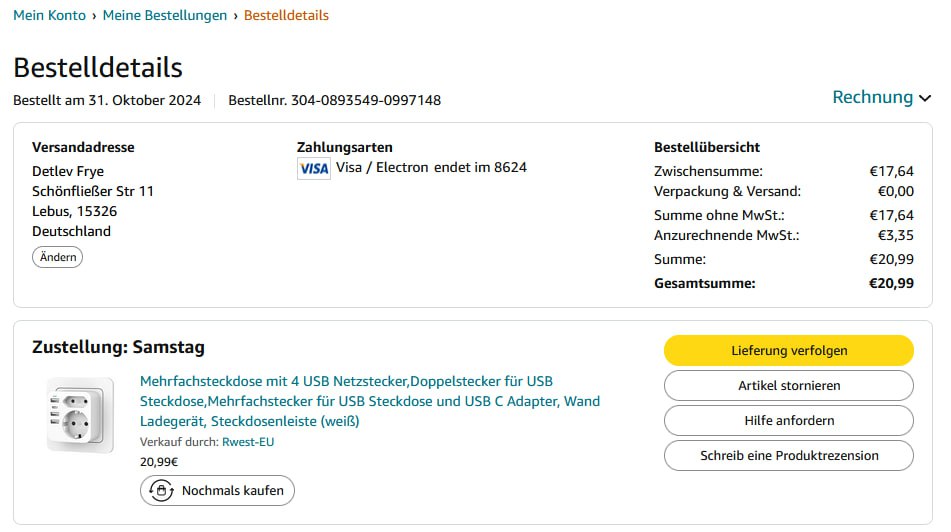
Task: Click the Gesamtsumme total amount
Action: point(891,283)
